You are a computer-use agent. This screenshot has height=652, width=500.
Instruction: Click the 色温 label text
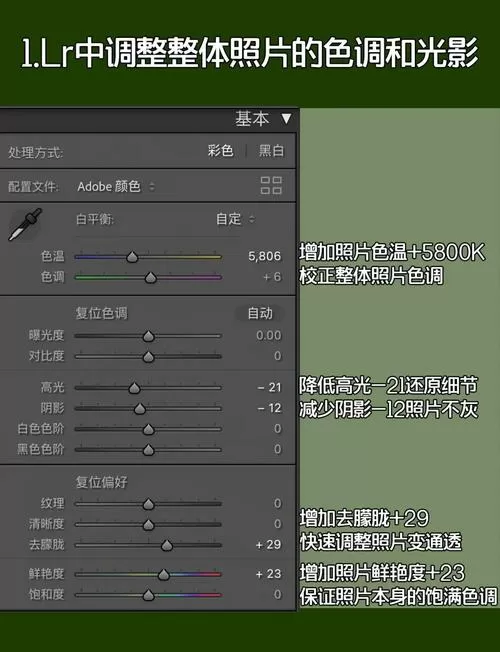(52, 256)
